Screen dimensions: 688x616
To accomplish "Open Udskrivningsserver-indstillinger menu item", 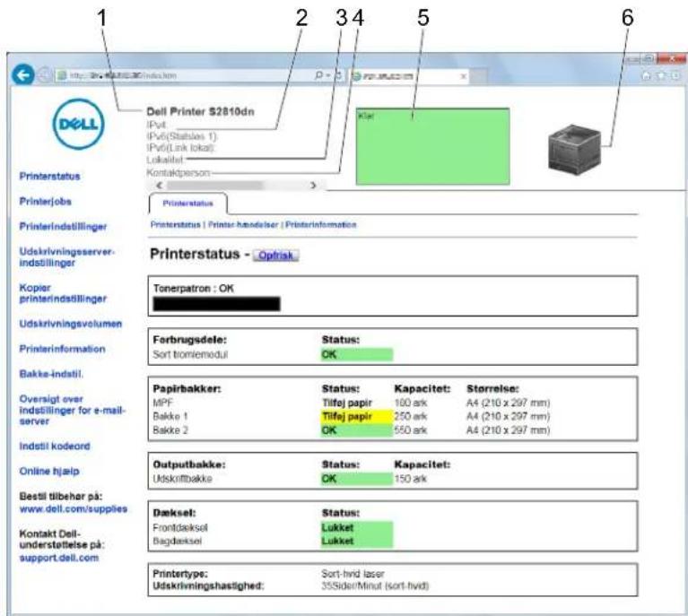I will click(x=66, y=257).
